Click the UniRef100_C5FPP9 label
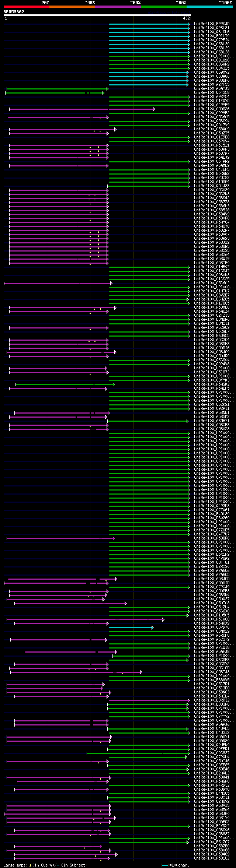Image resolution: width=236 pixels, height=868 pixels. (x=212, y=162)
